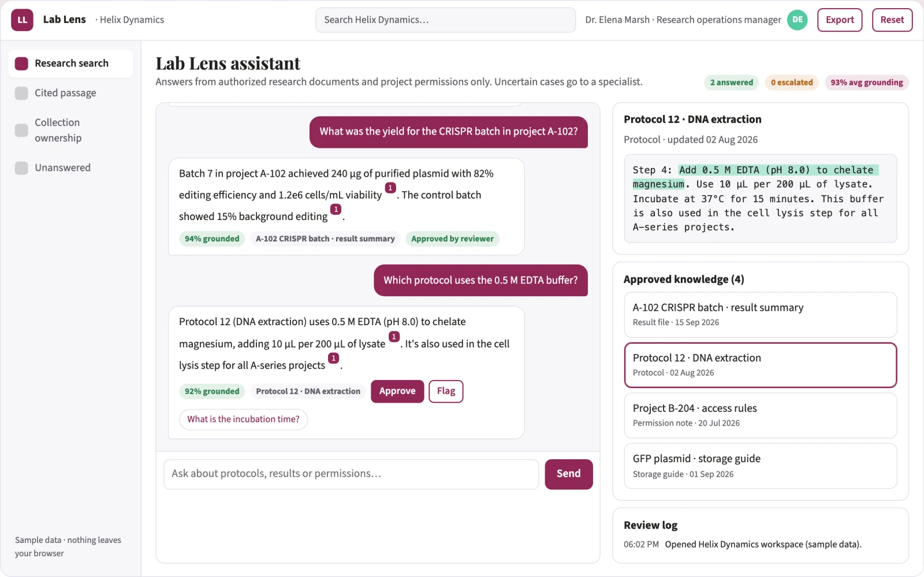Select the Protocol 12 card dated 02 Aug 2026
The height and width of the screenshot is (577, 924).
[x=761, y=365]
